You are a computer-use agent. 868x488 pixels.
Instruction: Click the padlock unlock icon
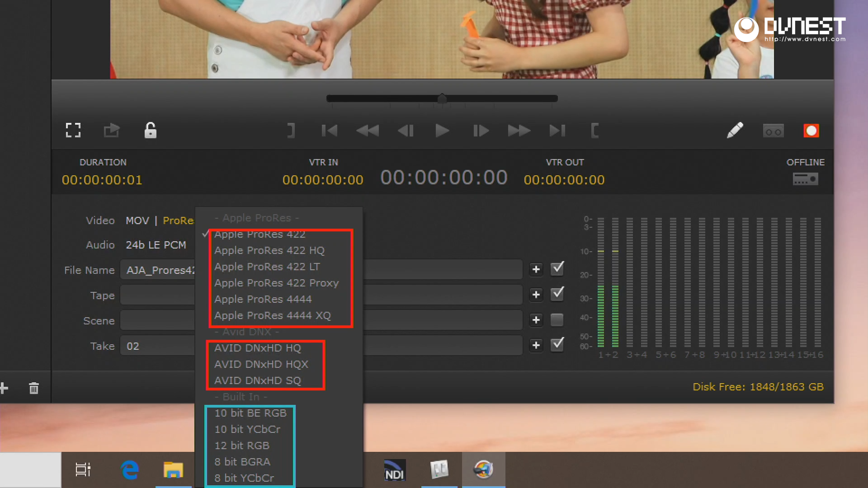click(150, 131)
